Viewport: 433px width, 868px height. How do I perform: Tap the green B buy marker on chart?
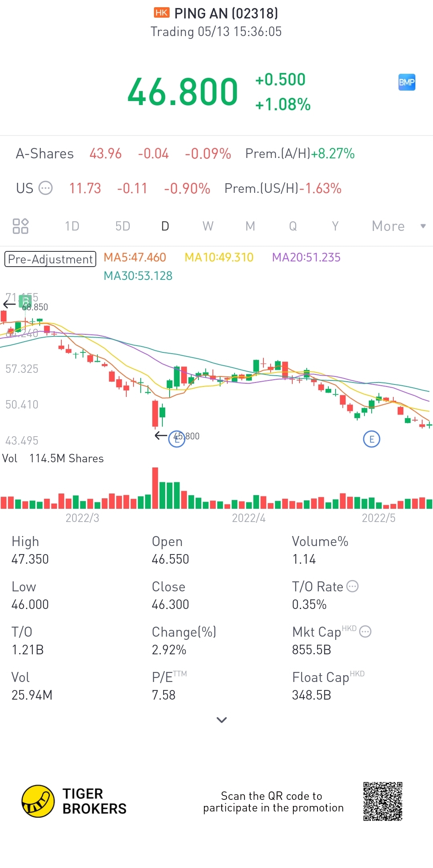[25, 301]
